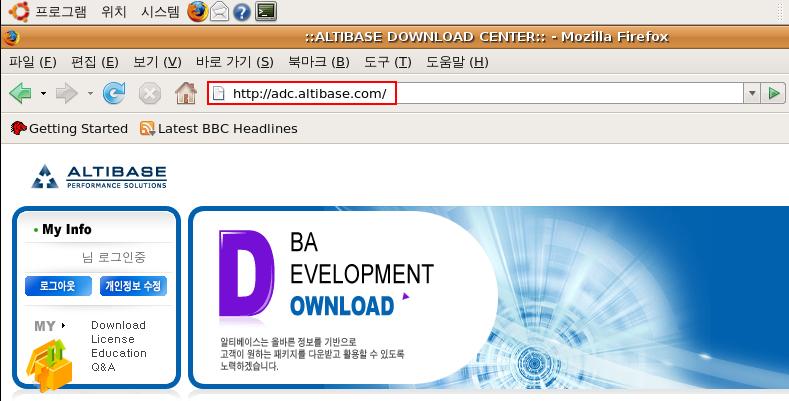The width and height of the screenshot is (789, 401).
Task: Click the green Go arrow button
Action: point(773,93)
